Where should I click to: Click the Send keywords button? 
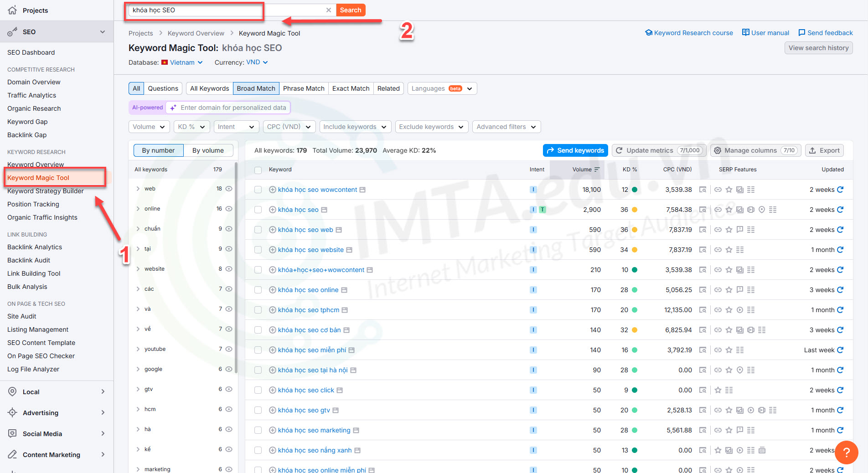575,150
